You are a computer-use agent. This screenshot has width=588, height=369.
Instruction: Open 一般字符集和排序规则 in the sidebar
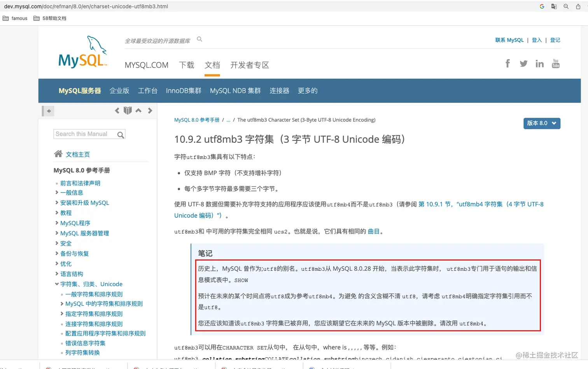pyautogui.click(x=94, y=294)
